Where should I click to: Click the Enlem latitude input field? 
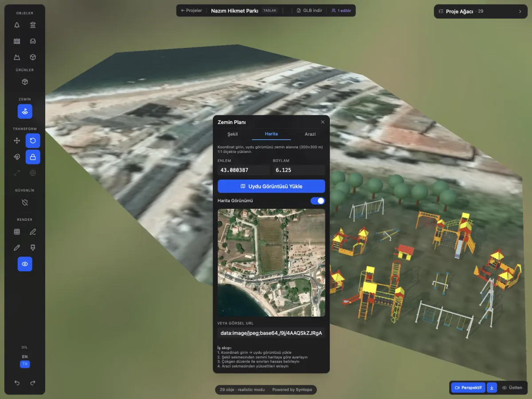pyautogui.click(x=244, y=170)
